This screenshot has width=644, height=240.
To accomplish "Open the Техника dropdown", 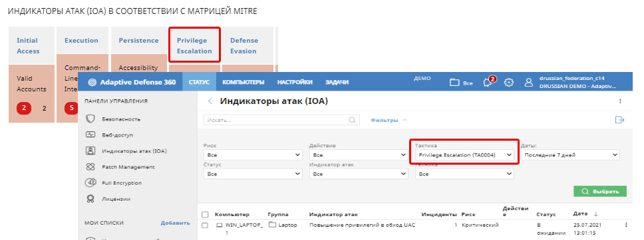I will coord(464,174).
